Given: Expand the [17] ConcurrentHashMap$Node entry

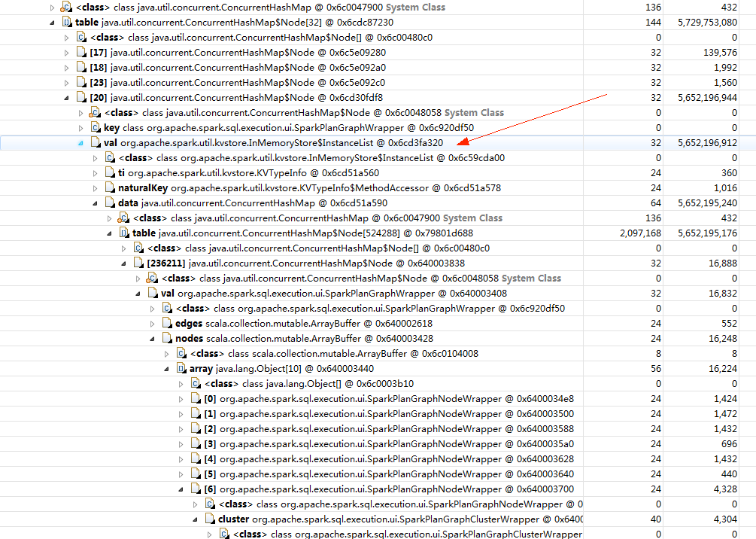Looking at the screenshot, I should coord(66,53).
